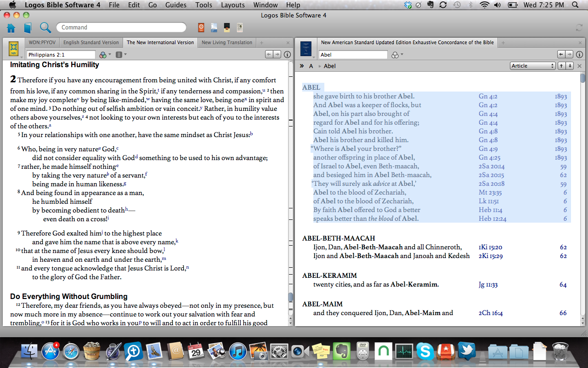Screen dimensions: 588x368
Task: Open footnote 'k' after 'above every name'
Action: click(177, 241)
